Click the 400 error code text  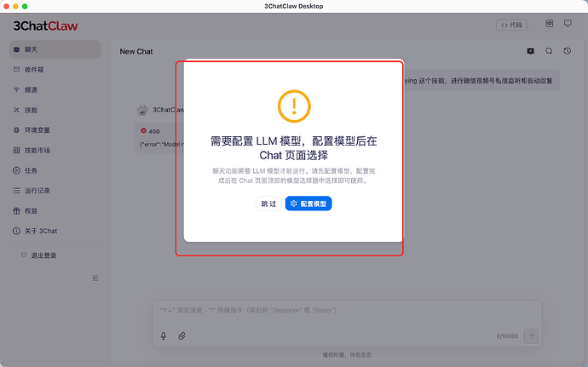[154, 132]
